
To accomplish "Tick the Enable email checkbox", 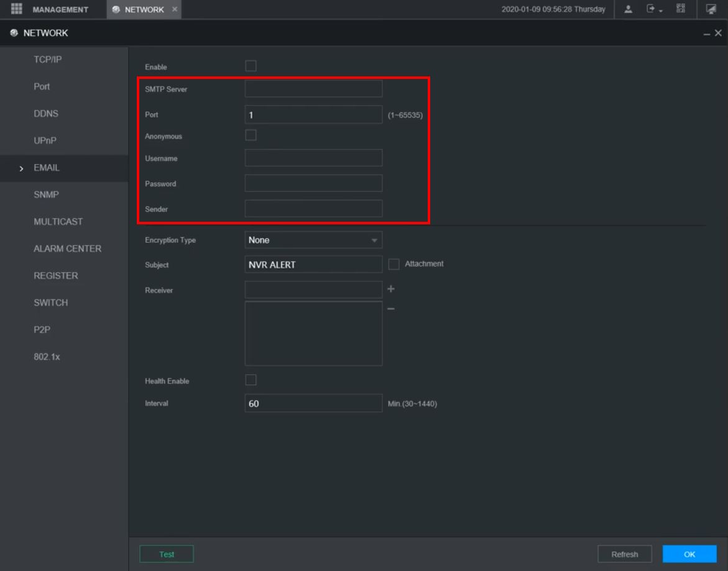I will (251, 66).
